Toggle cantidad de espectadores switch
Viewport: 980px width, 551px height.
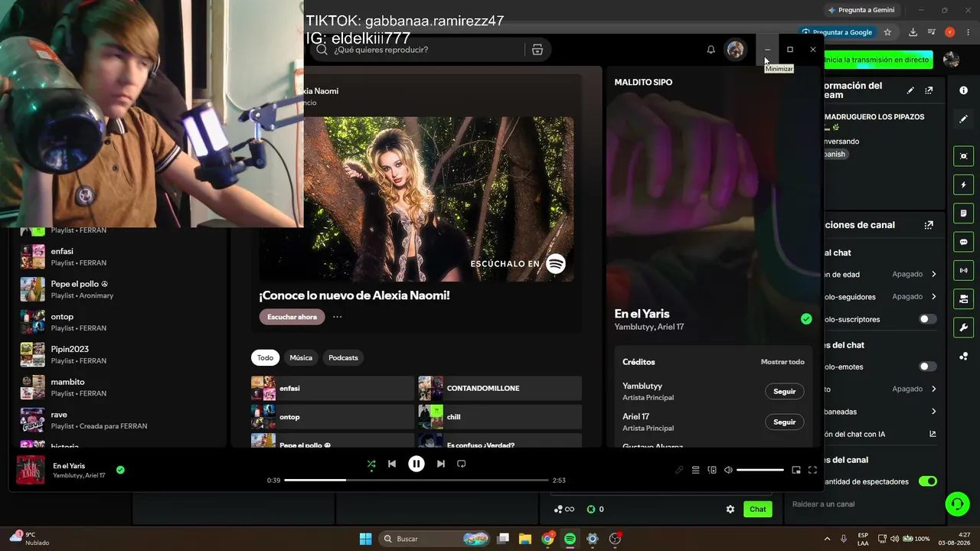pos(928,481)
